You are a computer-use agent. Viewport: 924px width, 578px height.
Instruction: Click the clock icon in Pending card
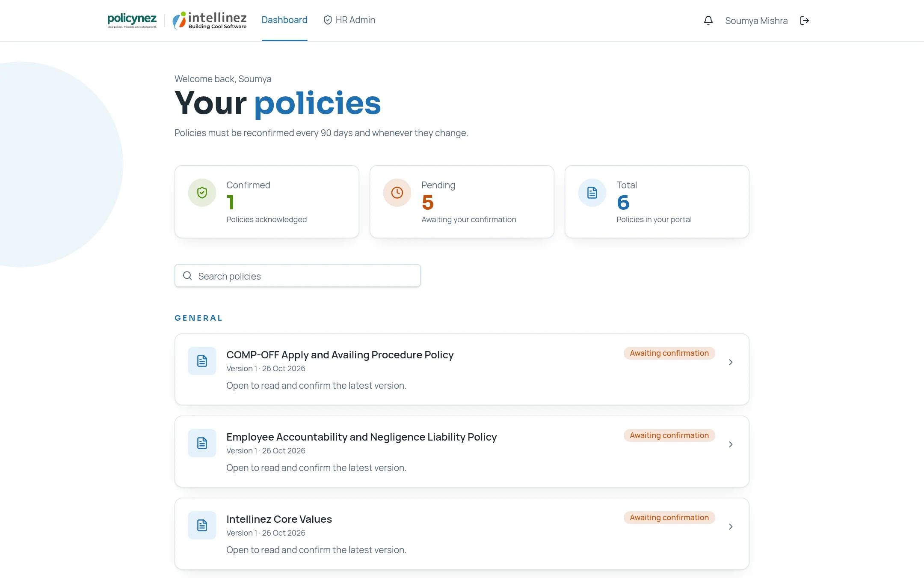[x=397, y=193]
